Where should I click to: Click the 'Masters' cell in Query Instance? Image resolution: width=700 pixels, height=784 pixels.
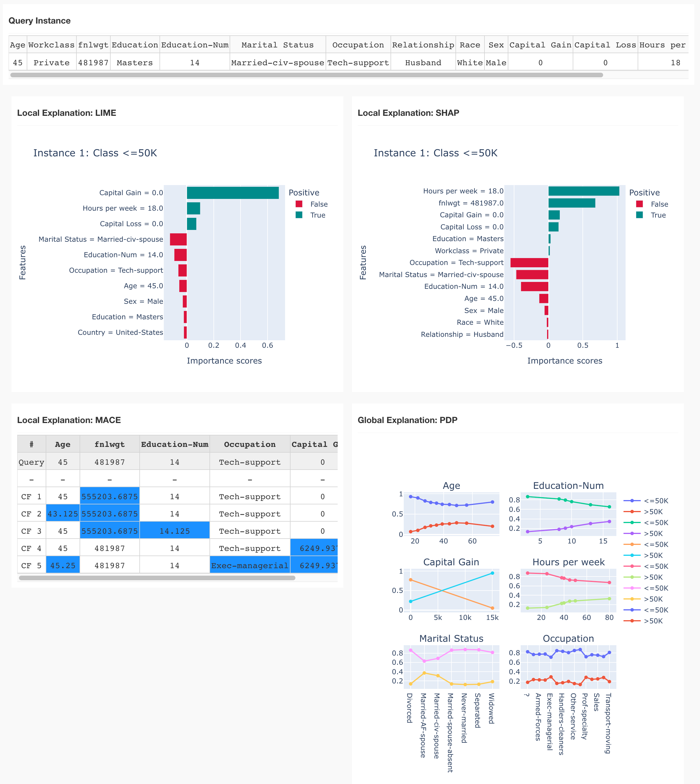click(134, 62)
